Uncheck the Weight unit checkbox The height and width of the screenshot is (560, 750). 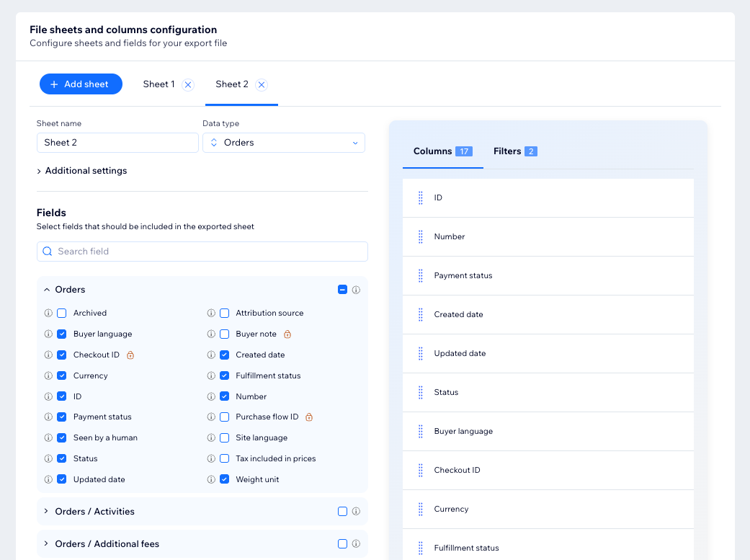tap(224, 479)
